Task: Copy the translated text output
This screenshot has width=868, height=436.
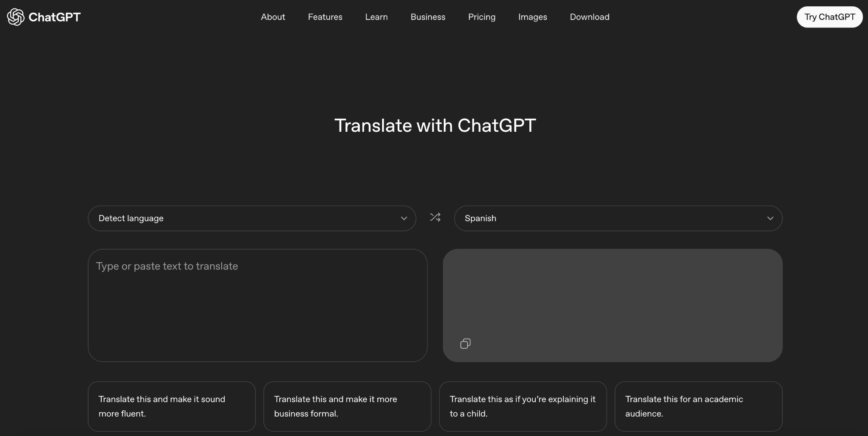Action: (x=465, y=343)
